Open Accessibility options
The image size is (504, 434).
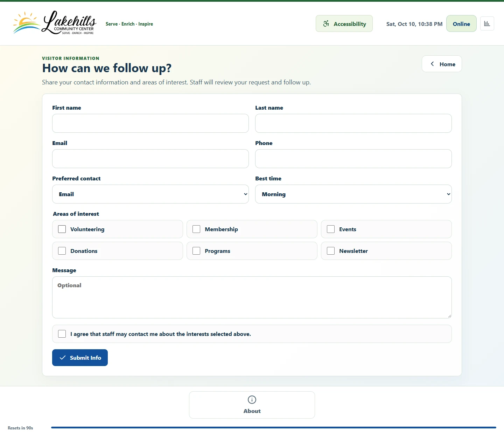344,23
